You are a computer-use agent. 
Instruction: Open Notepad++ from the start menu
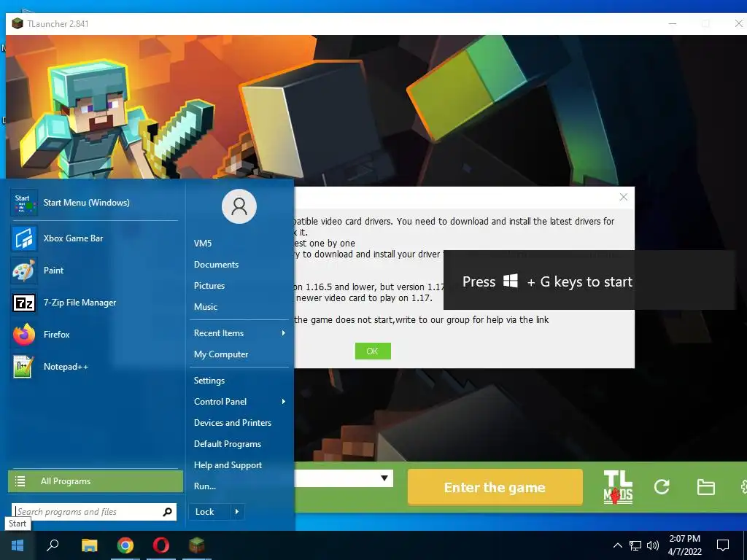click(96, 367)
